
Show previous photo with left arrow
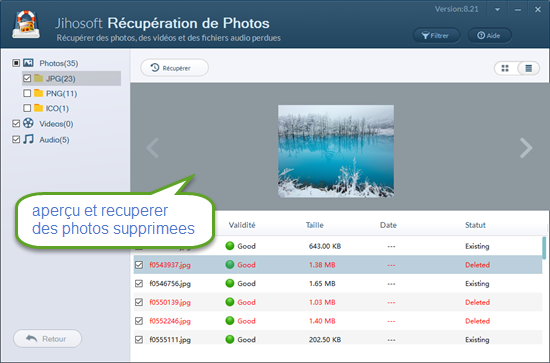tap(153, 148)
